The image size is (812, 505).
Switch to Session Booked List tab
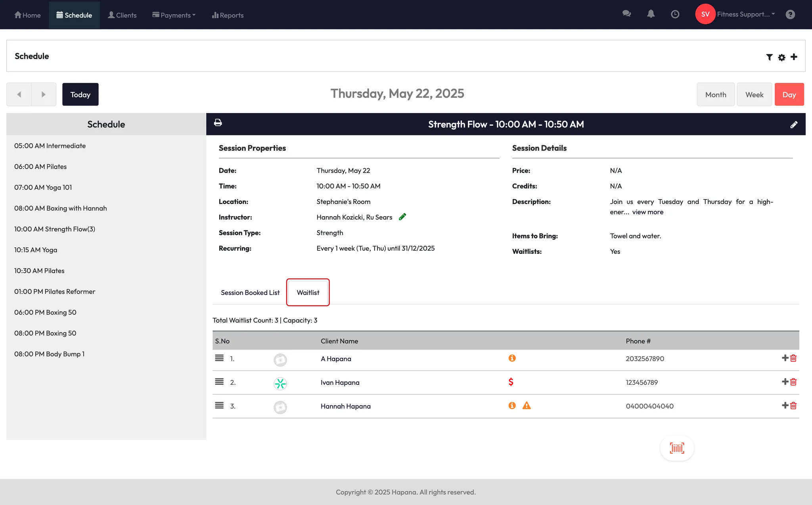(x=250, y=292)
